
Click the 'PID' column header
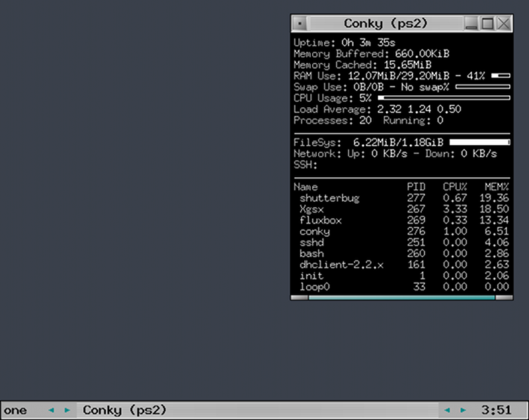[416, 187]
